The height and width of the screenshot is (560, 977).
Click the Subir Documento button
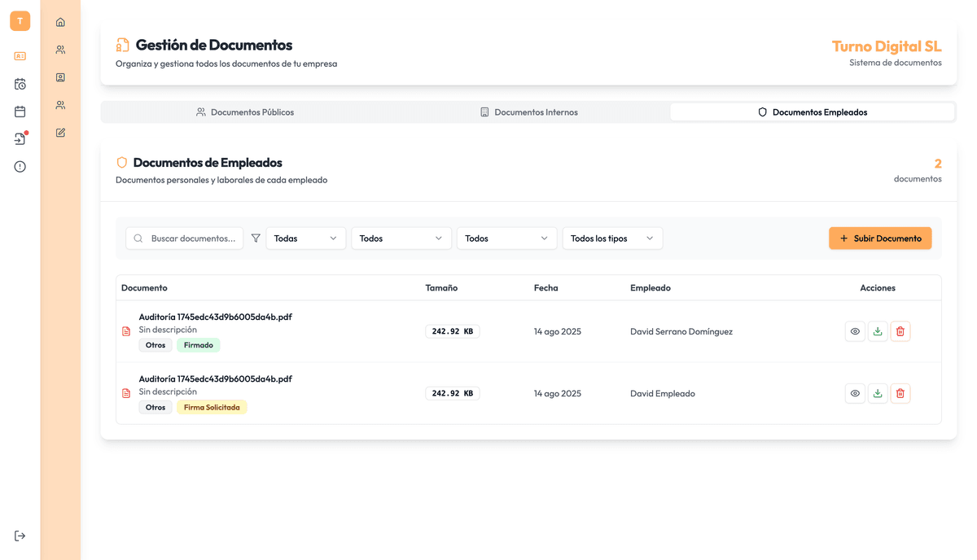880,238
